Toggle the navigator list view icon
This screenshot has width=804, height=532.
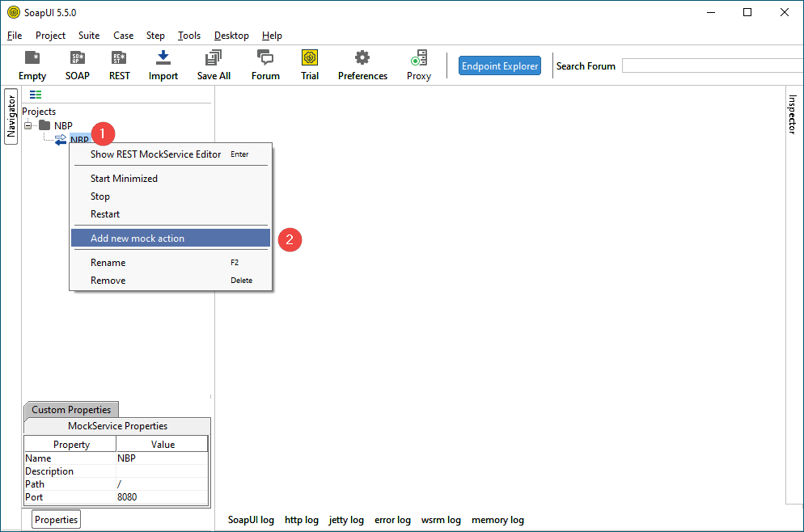(x=36, y=95)
